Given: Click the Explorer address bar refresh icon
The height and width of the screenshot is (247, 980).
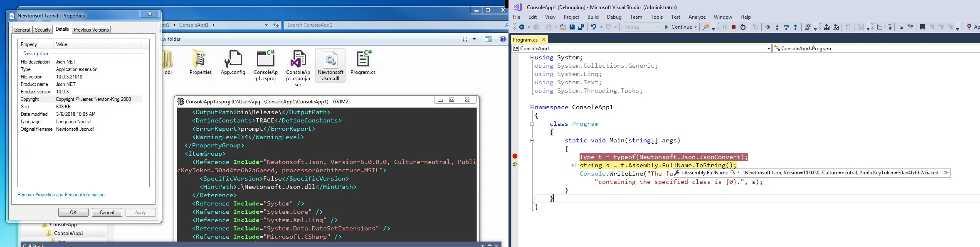Looking at the screenshot, I should pyautogui.click(x=276, y=25).
